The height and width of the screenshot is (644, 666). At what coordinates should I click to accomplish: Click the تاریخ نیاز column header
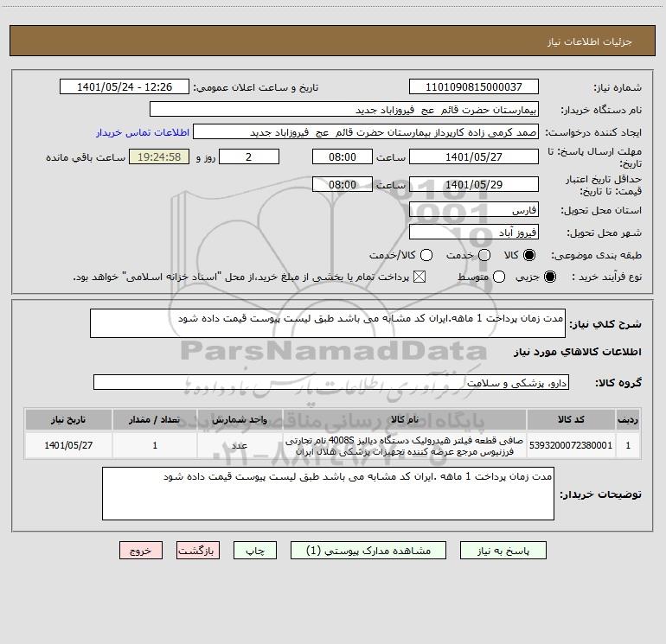coord(68,419)
